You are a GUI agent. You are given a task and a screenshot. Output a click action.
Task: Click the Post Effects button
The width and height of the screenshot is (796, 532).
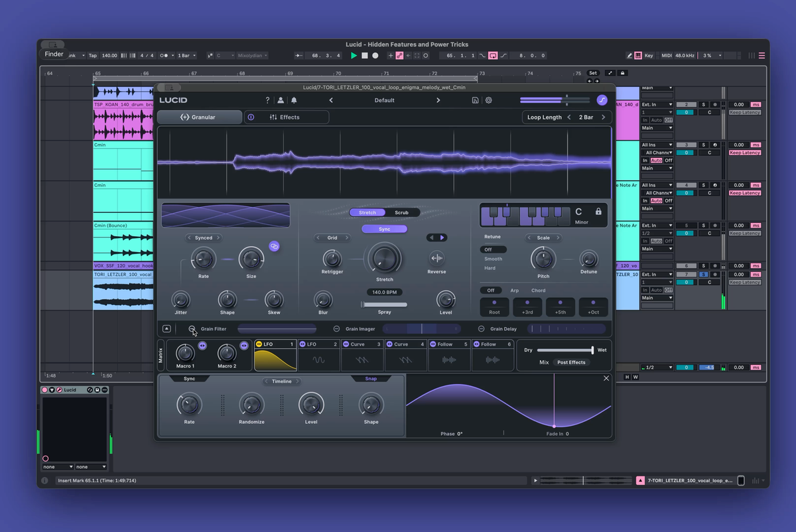click(x=571, y=362)
